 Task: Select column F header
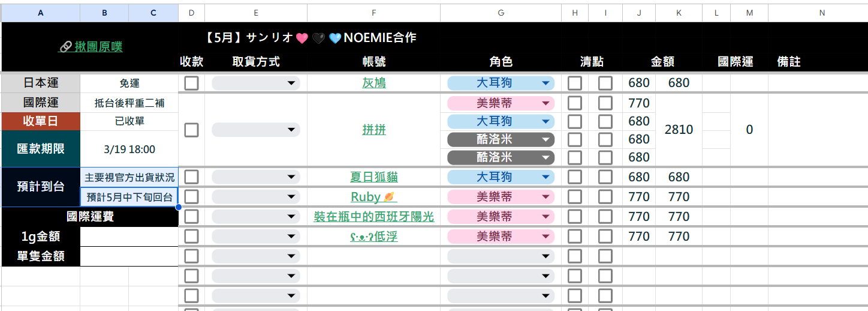click(374, 13)
